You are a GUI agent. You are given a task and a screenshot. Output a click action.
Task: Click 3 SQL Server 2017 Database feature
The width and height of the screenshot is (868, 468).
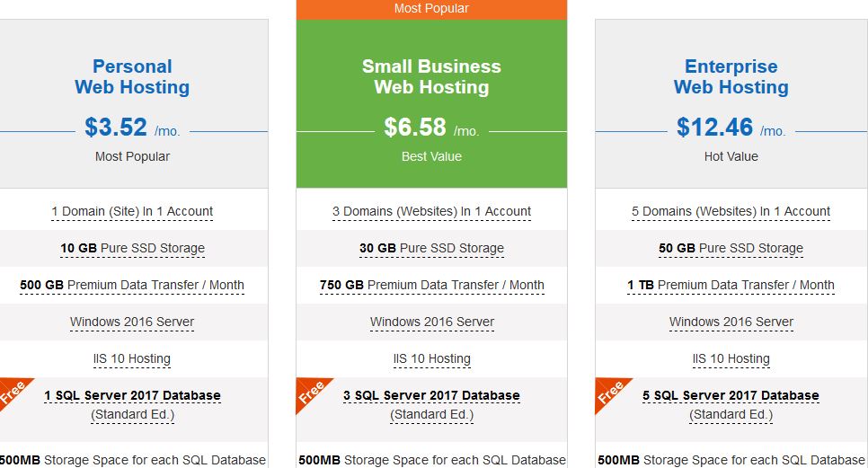tap(431, 395)
